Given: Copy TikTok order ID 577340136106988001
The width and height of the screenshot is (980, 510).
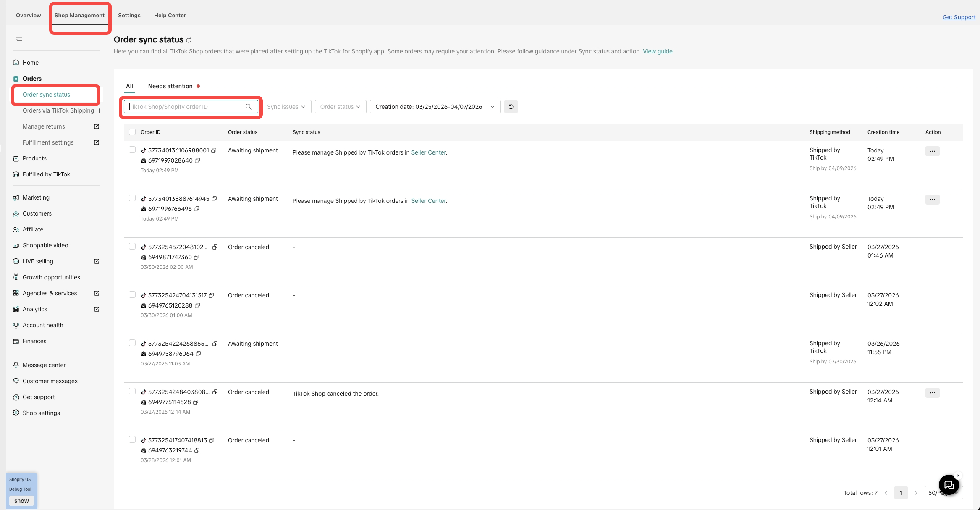Looking at the screenshot, I should [214, 150].
